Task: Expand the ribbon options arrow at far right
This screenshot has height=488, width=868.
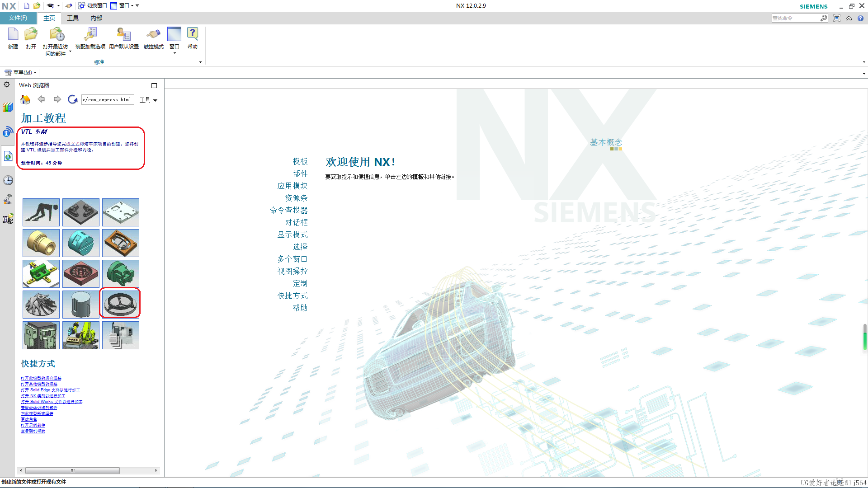Action: pos(864,62)
